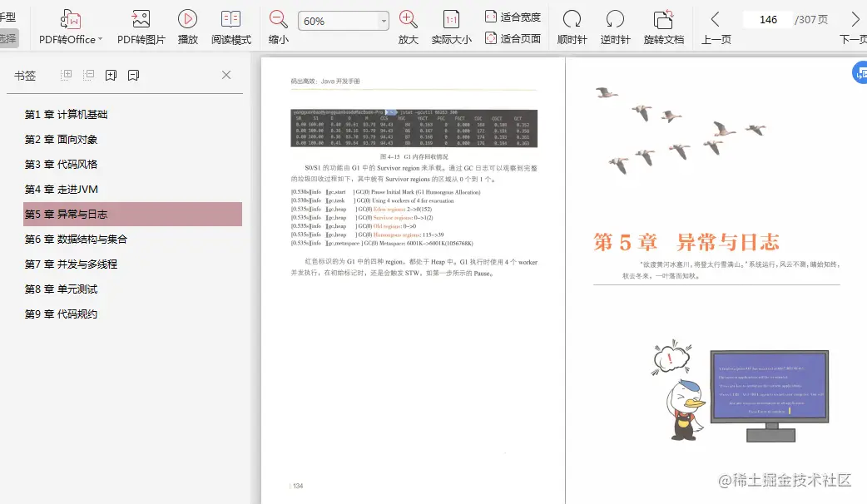
Task: Click inside the 60% zoom field
Action: coord(338,21)
